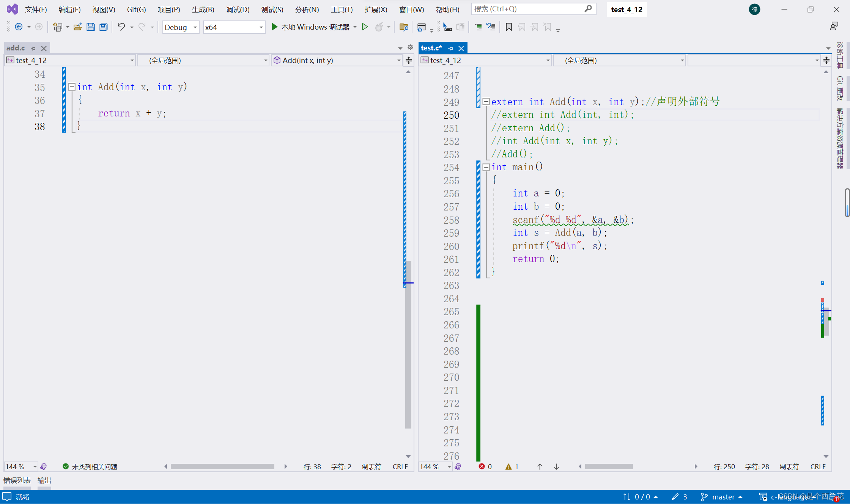
Task: Click the open file folder icon
Action: coord(78,27)
